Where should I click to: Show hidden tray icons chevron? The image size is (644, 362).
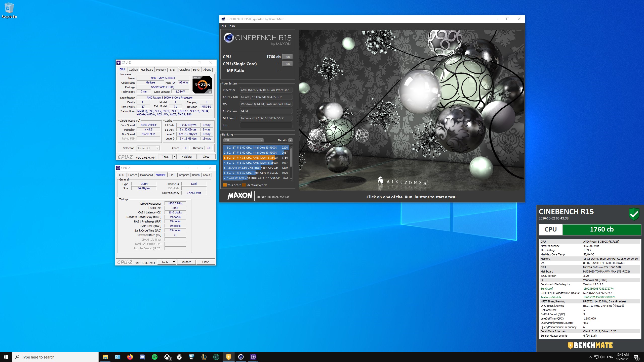pos(590,357)
